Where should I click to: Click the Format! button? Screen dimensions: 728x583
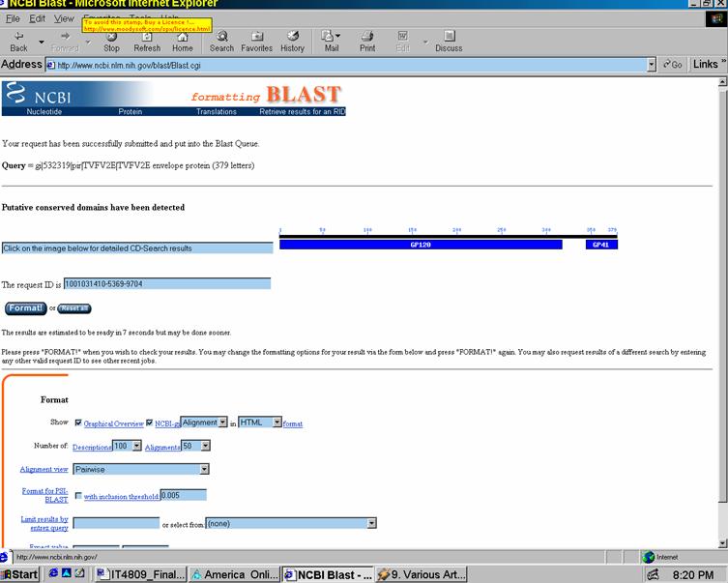coord(25,308)
